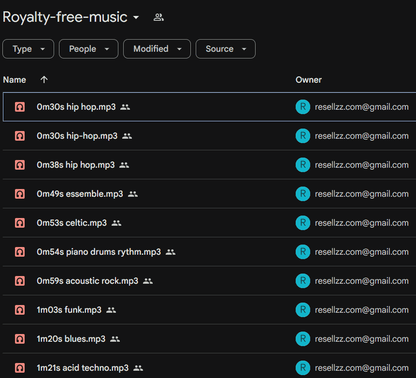Image resolution: width=416 pixels, height=378 pixels.
Task: Open the Modified filter dropdown
Action: click(157, 49)
